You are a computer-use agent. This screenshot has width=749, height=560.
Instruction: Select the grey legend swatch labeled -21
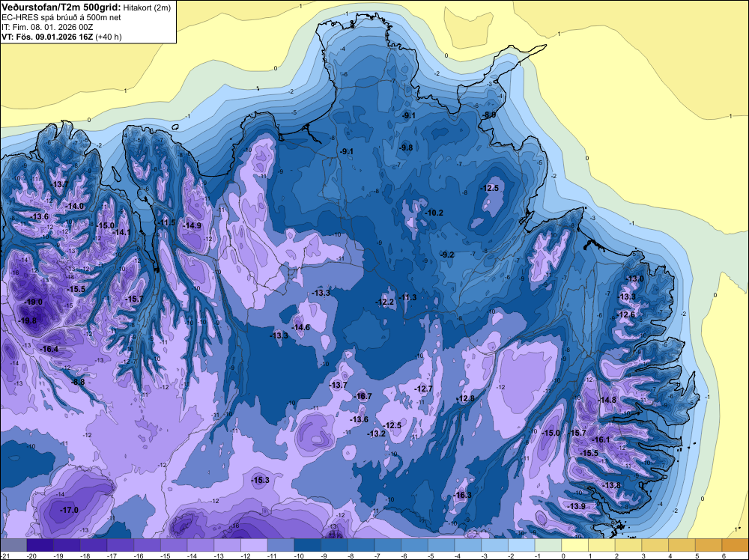pyautogui.click(x=13, y=545)
